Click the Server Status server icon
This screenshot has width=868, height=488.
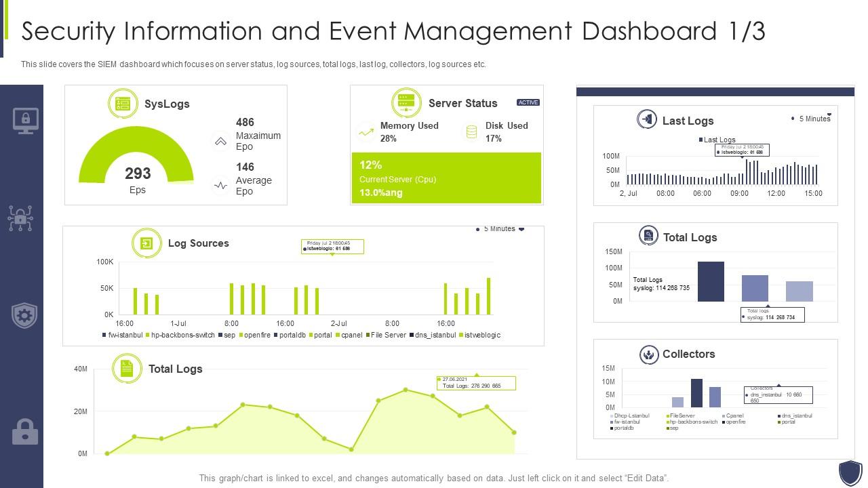[x=406, y=103]
